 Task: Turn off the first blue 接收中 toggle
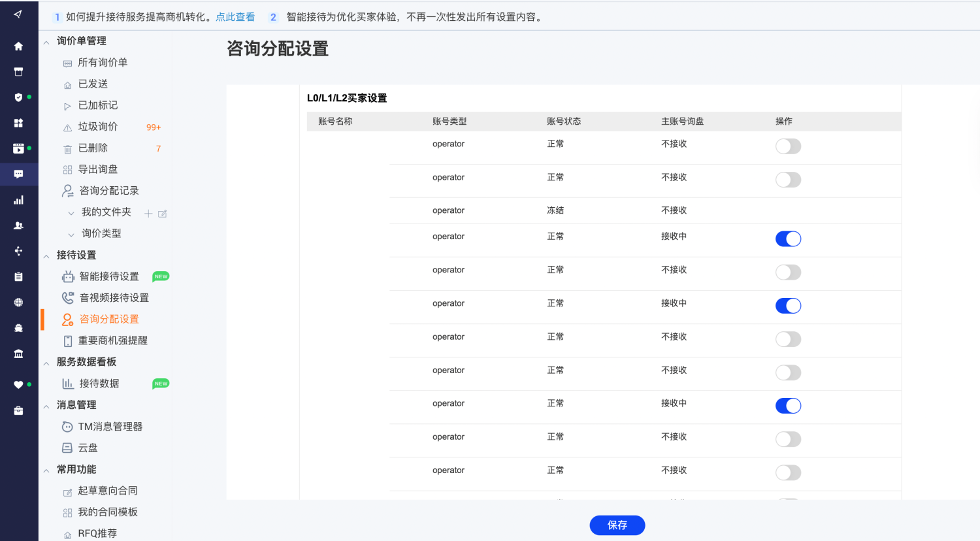(x=788, y=239)
